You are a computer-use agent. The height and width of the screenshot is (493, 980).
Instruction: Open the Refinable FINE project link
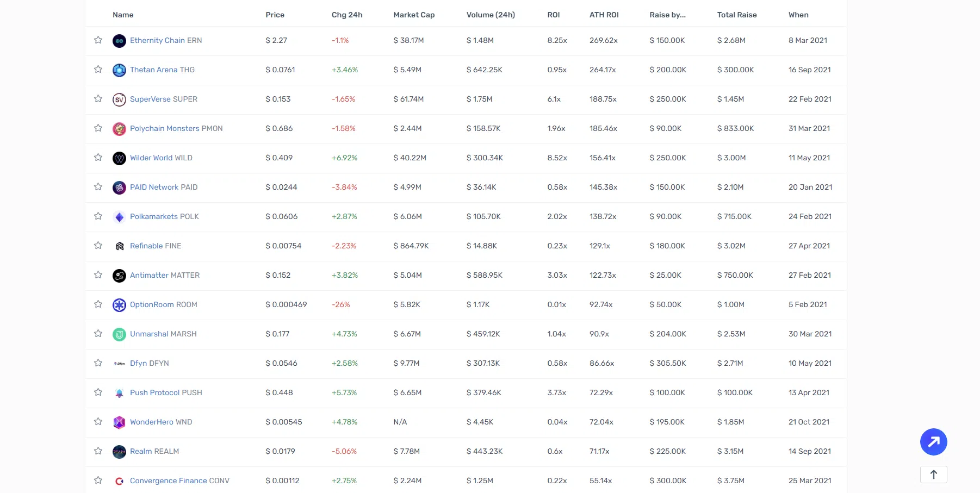pos(156,246)
